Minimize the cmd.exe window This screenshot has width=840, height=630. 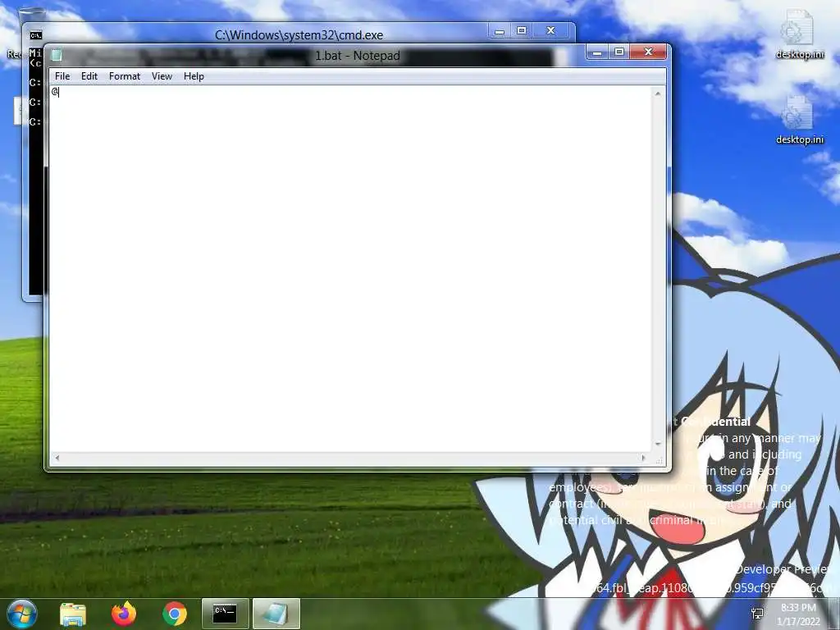pyautogui.click(x=500, y=31)
